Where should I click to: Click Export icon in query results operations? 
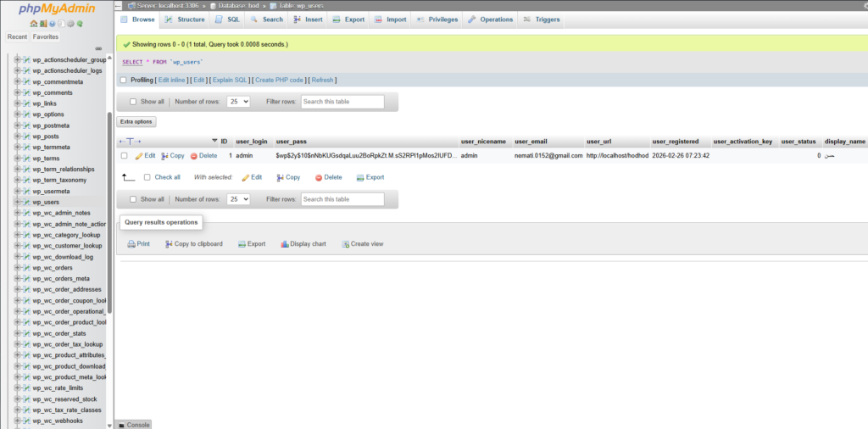[x=242, y=244]
